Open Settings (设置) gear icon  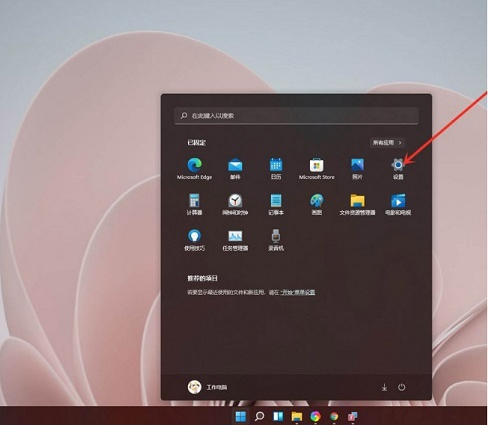(x=398, y=169)
